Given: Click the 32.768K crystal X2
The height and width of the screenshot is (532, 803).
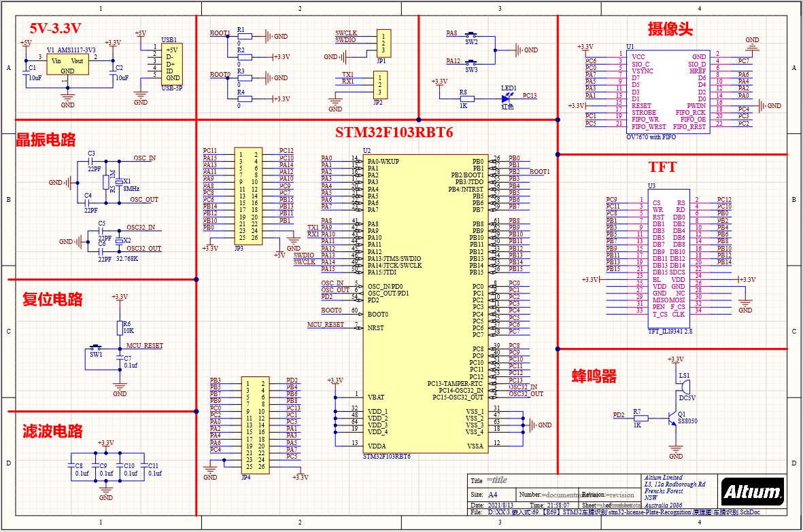Looking at the screenshot, I should click(x=119, y=241).
